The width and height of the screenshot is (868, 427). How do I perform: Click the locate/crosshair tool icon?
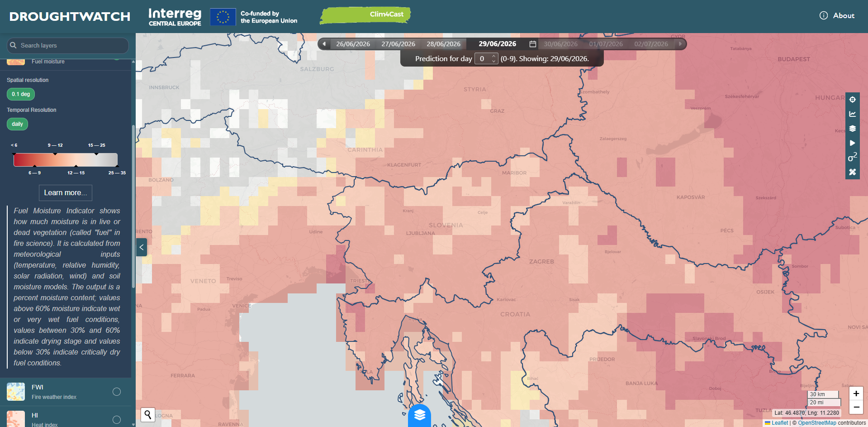853,100
